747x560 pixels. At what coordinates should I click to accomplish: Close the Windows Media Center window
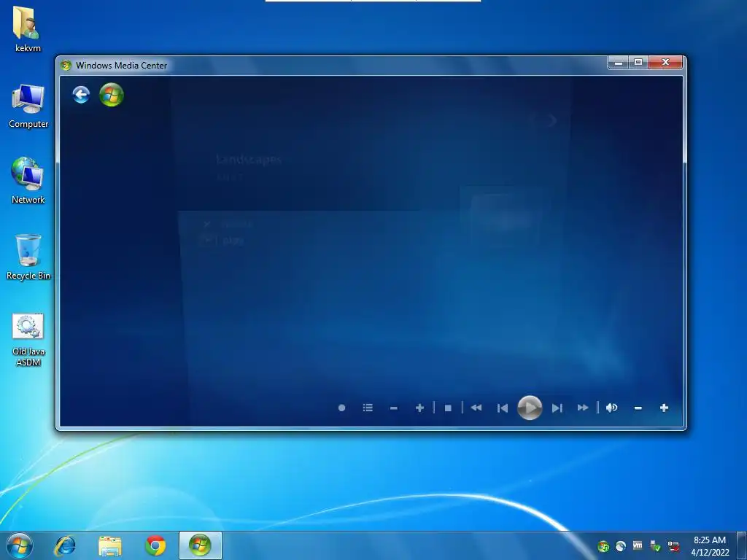665,63
